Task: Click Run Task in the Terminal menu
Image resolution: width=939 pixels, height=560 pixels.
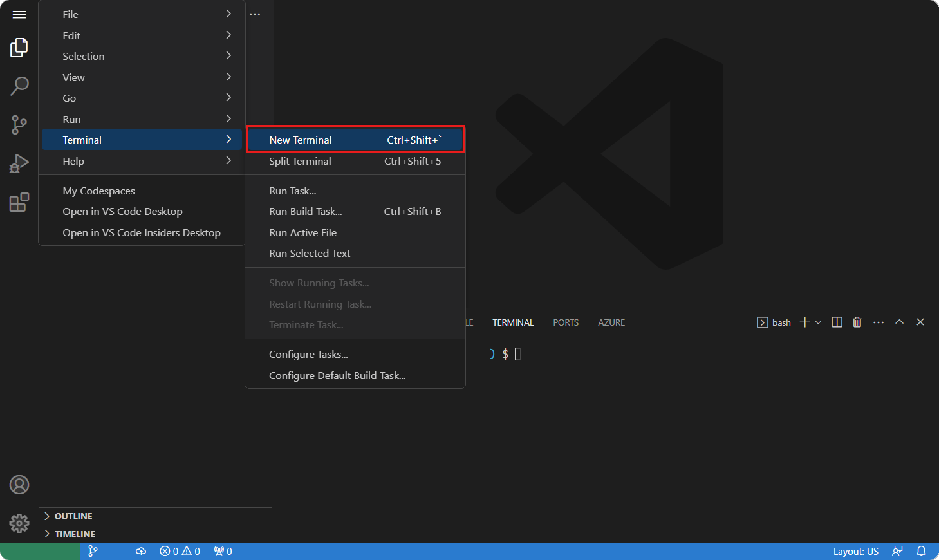Action: (x=293, y=191)
